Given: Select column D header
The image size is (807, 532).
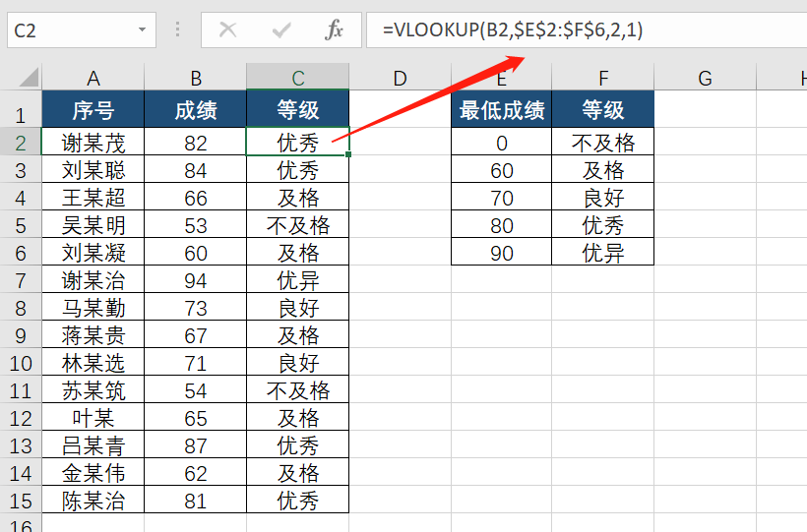Looking at the screenshot, I should (400, 79).
